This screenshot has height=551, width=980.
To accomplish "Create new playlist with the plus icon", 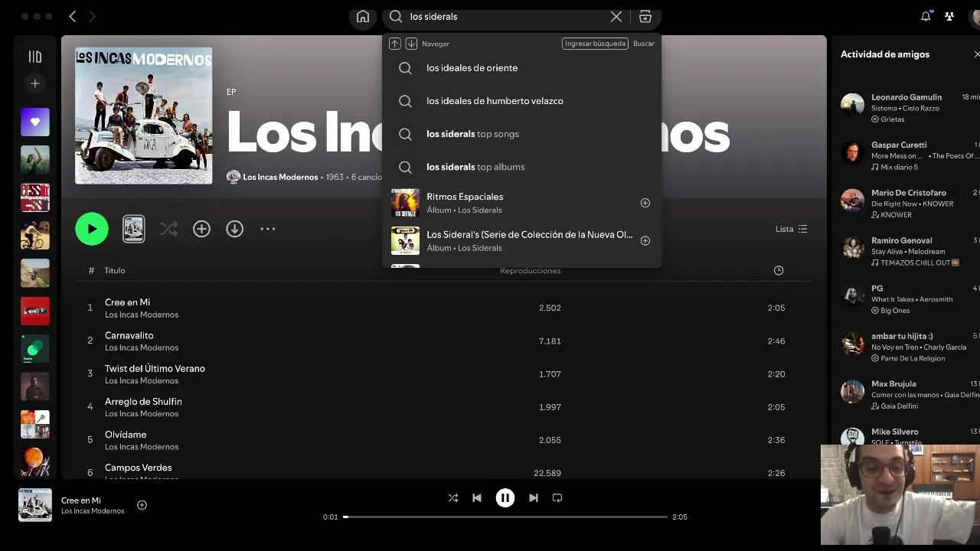I will (x=34, y=83).
